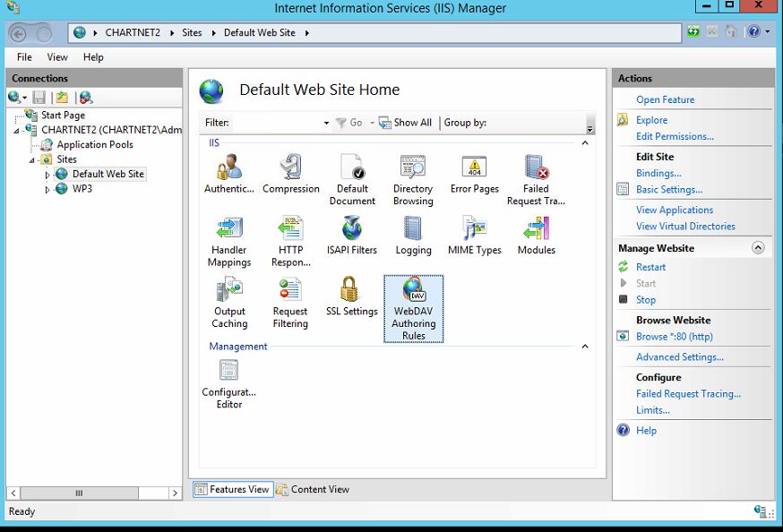Open Directory Browsing feature
The image size is (783, 532).
pyautogui.click(x=413, y=180)
